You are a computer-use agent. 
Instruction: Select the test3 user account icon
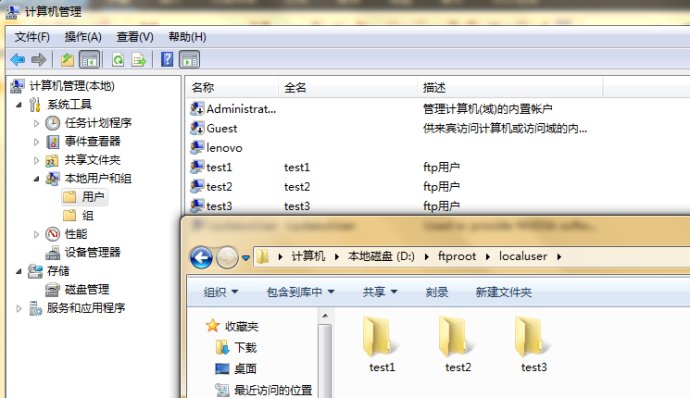coord(197,206)
